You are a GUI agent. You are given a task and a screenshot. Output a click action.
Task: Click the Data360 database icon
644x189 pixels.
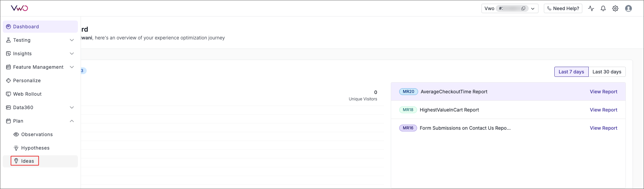(x=8, y=107)
